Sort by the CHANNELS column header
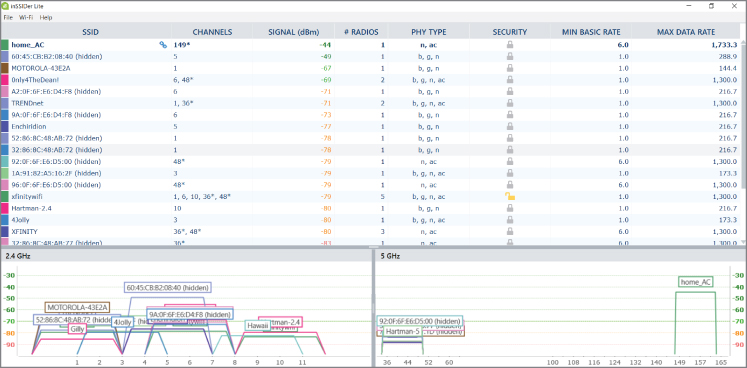Screen dimensions: 747x368 212,32
